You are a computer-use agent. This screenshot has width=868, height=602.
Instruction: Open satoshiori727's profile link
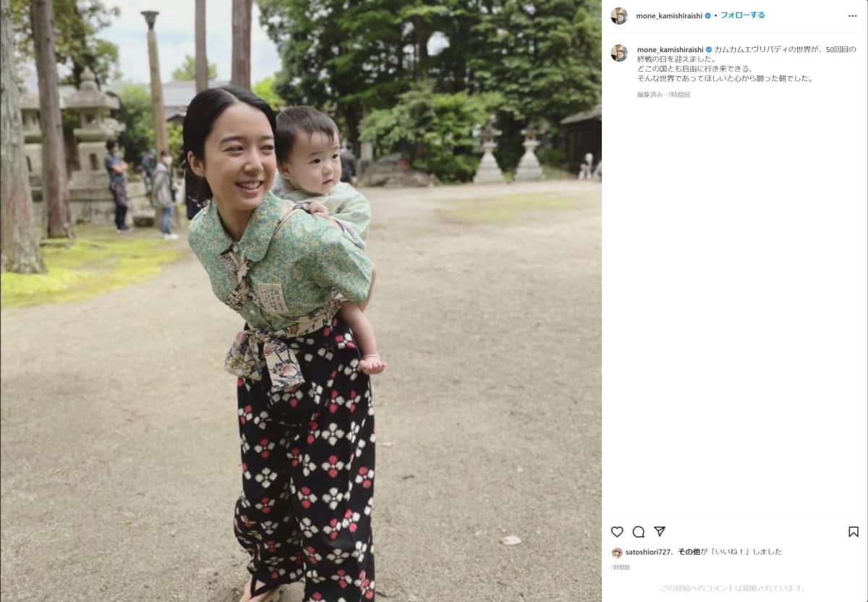[650, 551]
